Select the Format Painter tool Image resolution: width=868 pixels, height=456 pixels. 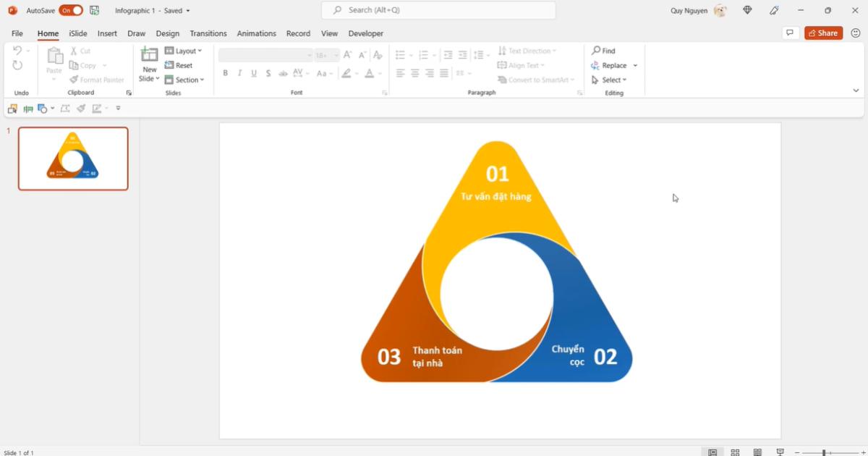coord(97,79)
